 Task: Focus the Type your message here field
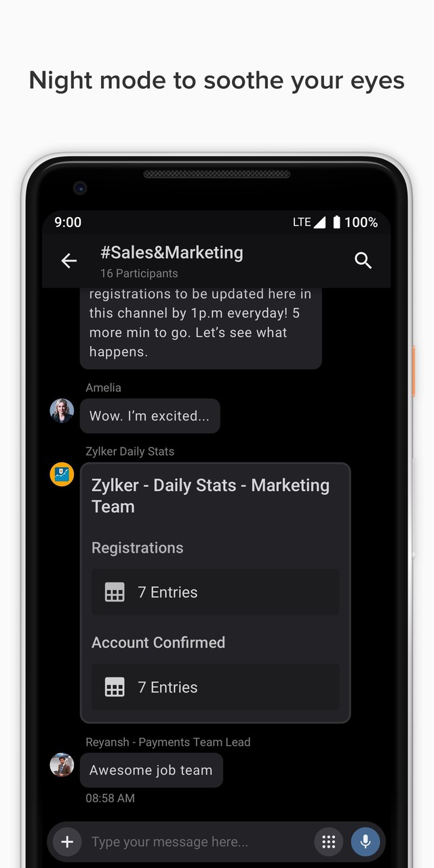click(197, 842)
